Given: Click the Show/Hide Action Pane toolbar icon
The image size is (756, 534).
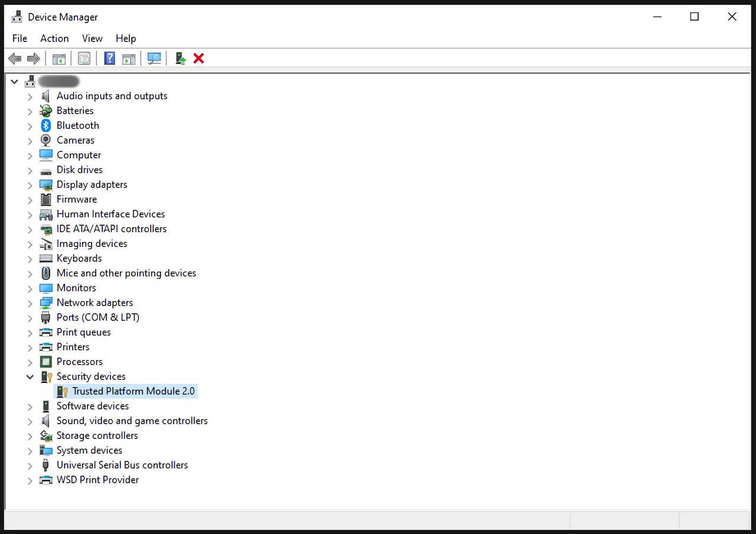Looking at the screenshot, I should tap(128, 58).
